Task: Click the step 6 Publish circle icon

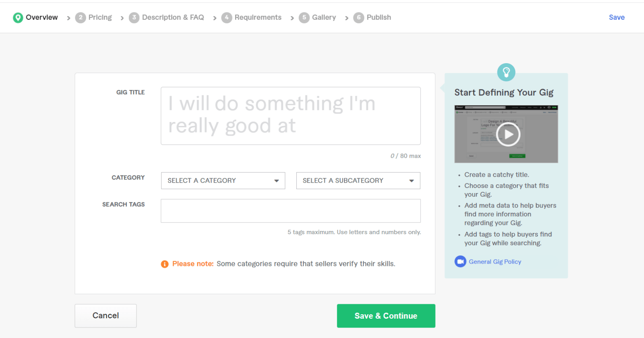Action: coord(359,18)
